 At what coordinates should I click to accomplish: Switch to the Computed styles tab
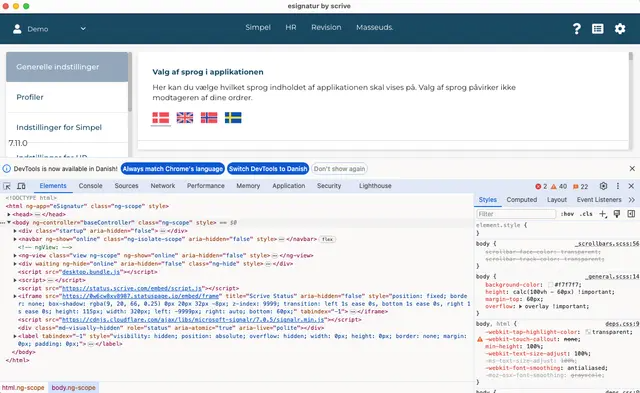coord(522,200)
